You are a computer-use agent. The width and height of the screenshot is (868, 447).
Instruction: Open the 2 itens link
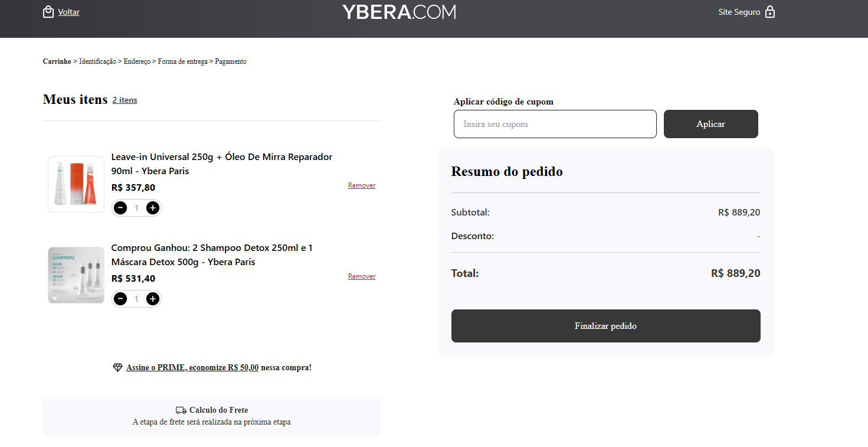tap(125, 100)
